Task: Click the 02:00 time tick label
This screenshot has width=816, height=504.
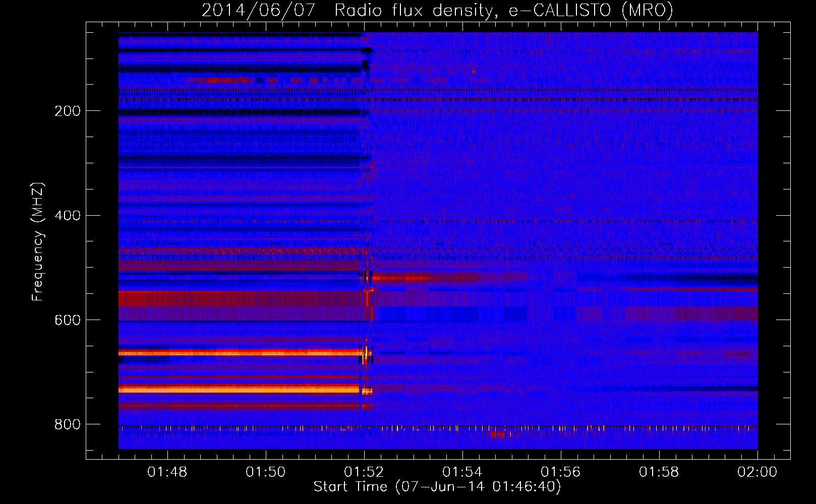Action: click(757, 472)
